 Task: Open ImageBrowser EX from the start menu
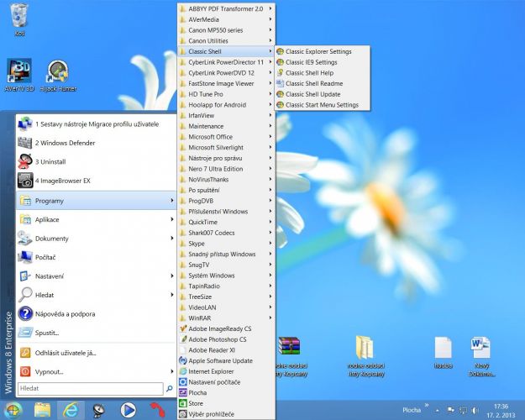tap(97, 181)
